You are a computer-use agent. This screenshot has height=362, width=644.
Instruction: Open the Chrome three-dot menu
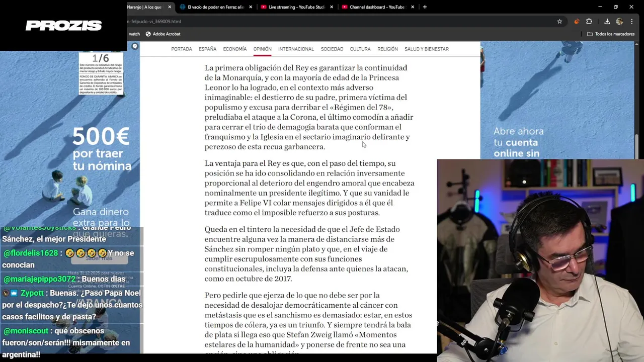pyautogui.click(x=631, y=22)
